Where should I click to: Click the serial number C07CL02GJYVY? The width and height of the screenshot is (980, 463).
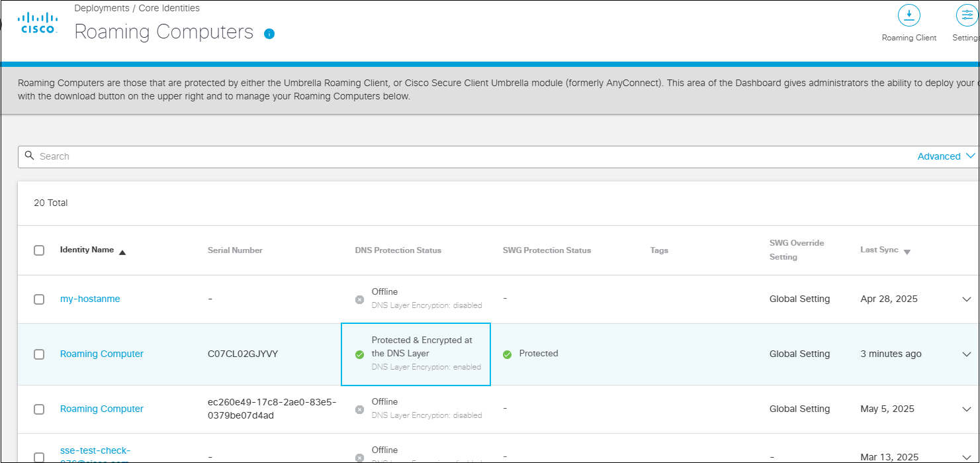point(243,354)
